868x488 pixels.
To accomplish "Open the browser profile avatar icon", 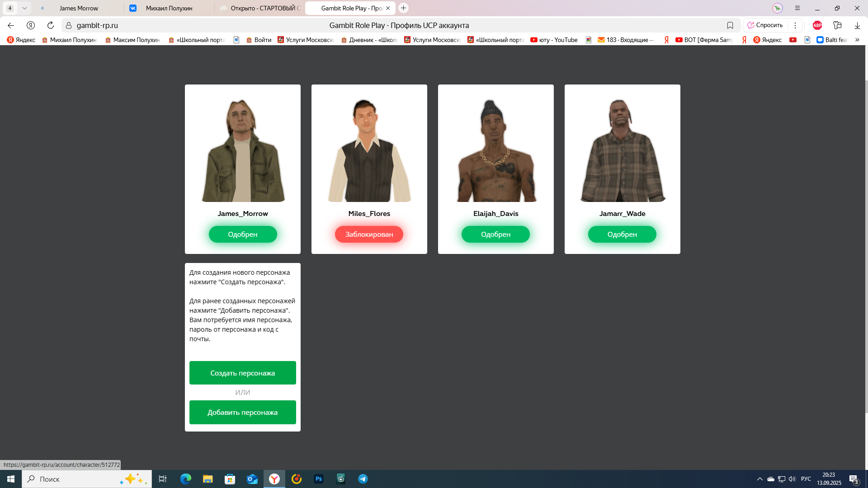I will pos(778,8).
